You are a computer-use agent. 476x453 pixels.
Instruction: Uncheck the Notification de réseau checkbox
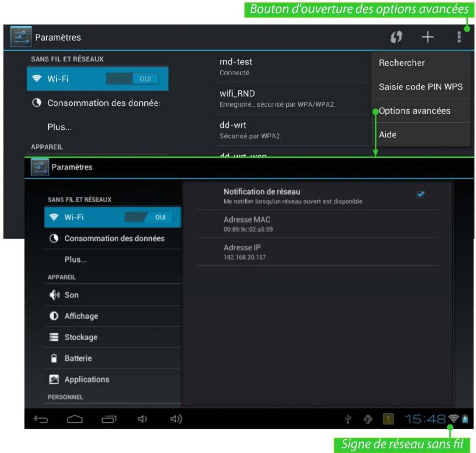coord(420,194)
